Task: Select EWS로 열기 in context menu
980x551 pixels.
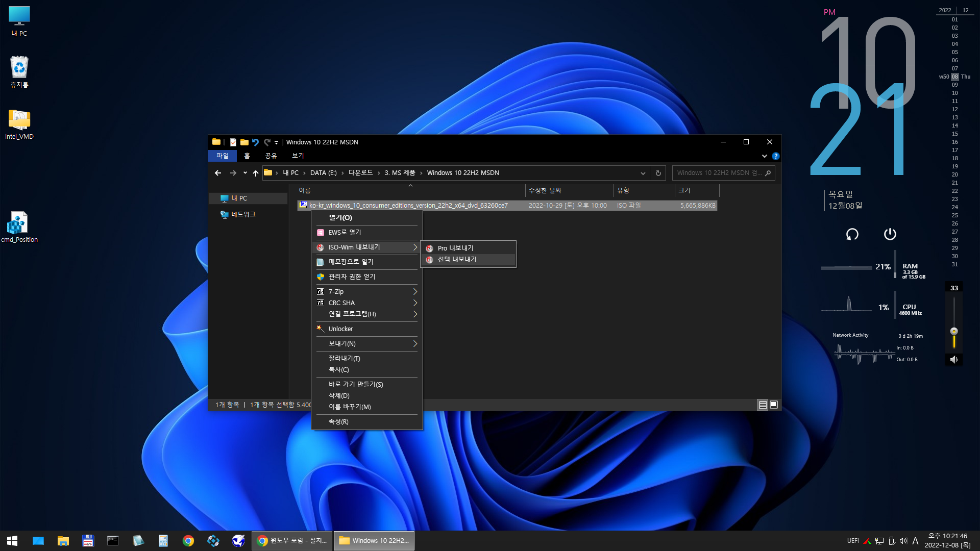Action: click(x=366, y=233)
